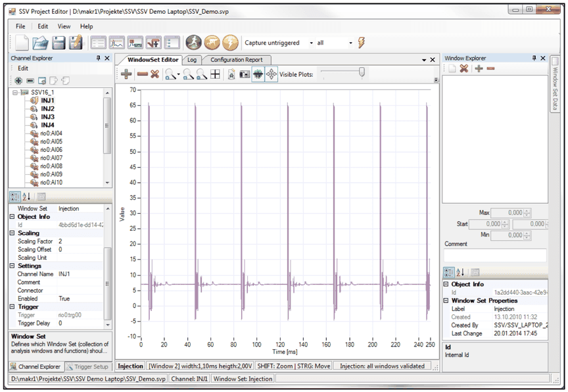Pin the Window Explorer panel
The width and height of the screenshot is (568, 392).
tap(534, 58)
